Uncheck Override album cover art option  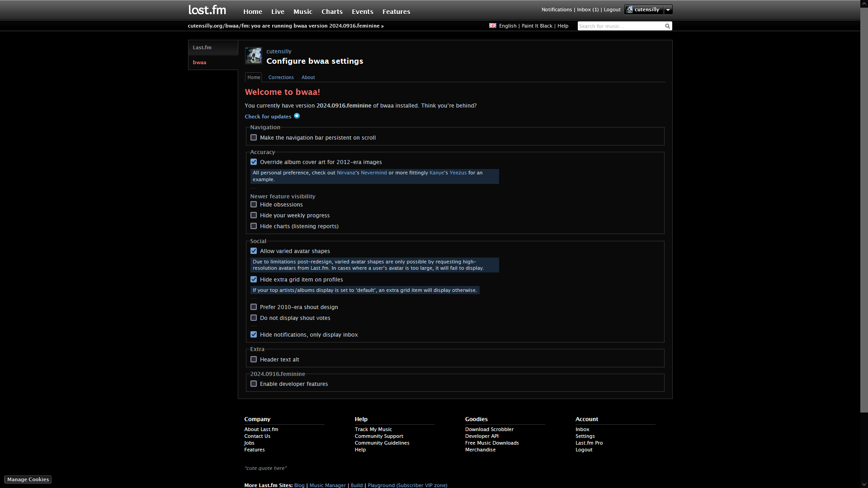click(254, 162)
